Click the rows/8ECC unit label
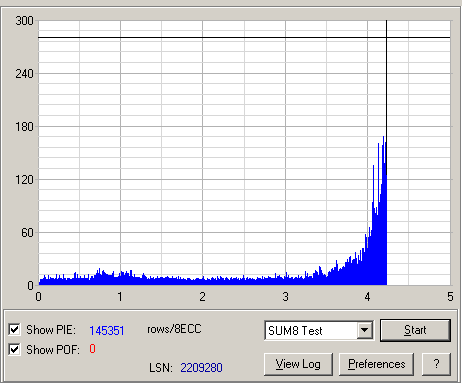Image resolution: width=462 pixels, height=384 pixels. pyautogui.click(x=174, y=329)
